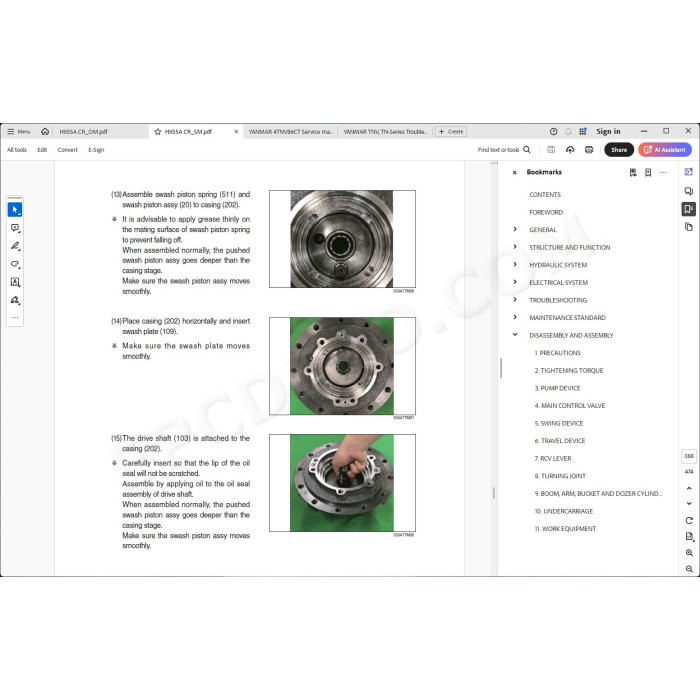Screen dimensions: 700x700
Task: Expand the STRUCTURE AND FUNCTION bookmark
Action: [x=515, y=247]
